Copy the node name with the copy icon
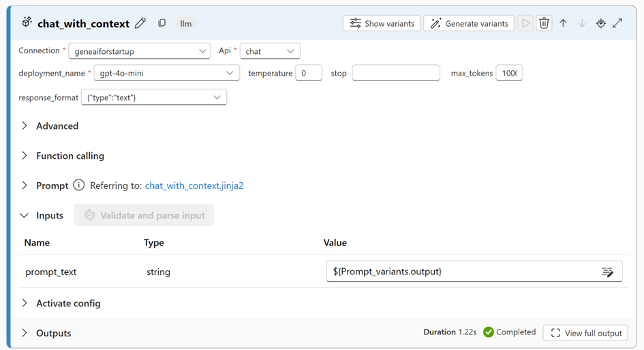Image resolution: width=644 pixels, height=350 pixels. pos(162,23)
